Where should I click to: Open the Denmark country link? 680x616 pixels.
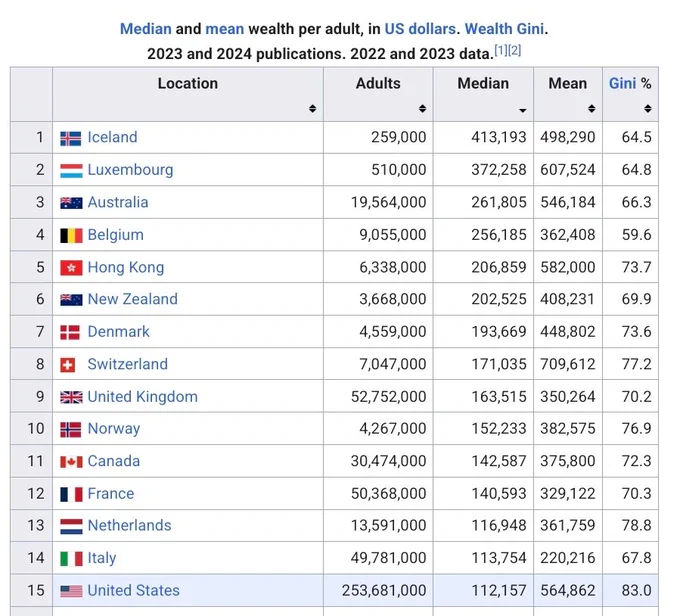(118, 332)
